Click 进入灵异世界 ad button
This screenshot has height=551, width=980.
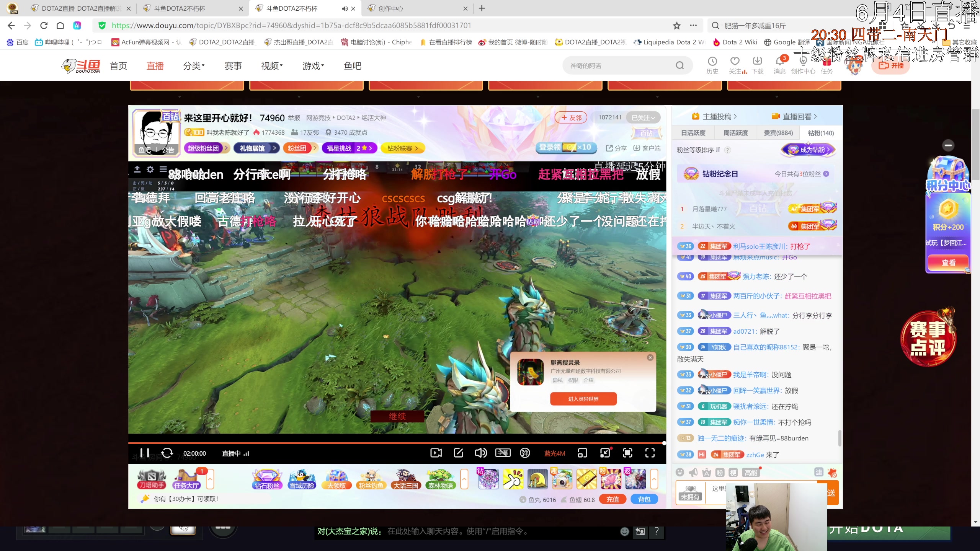[x=583, y=399]
